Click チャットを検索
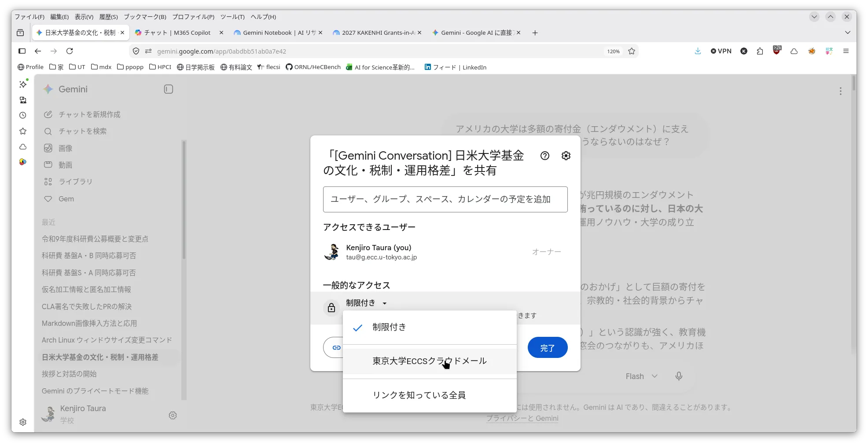 click(82, 131)
